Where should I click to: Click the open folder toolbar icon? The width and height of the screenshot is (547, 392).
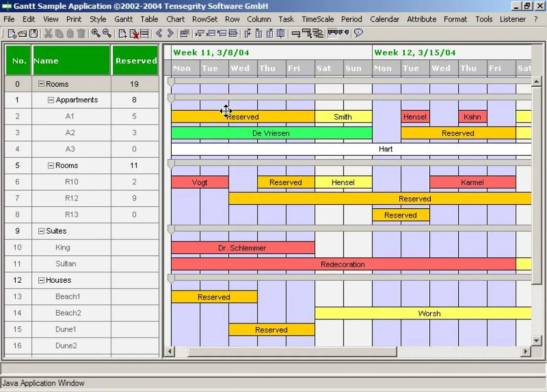click(x=23, y=34)
